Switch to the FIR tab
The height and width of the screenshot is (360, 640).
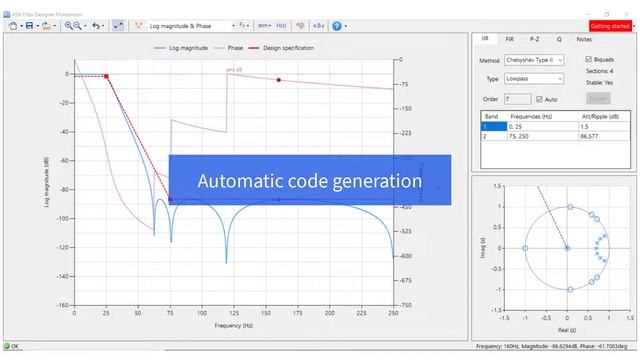(509, 39)
